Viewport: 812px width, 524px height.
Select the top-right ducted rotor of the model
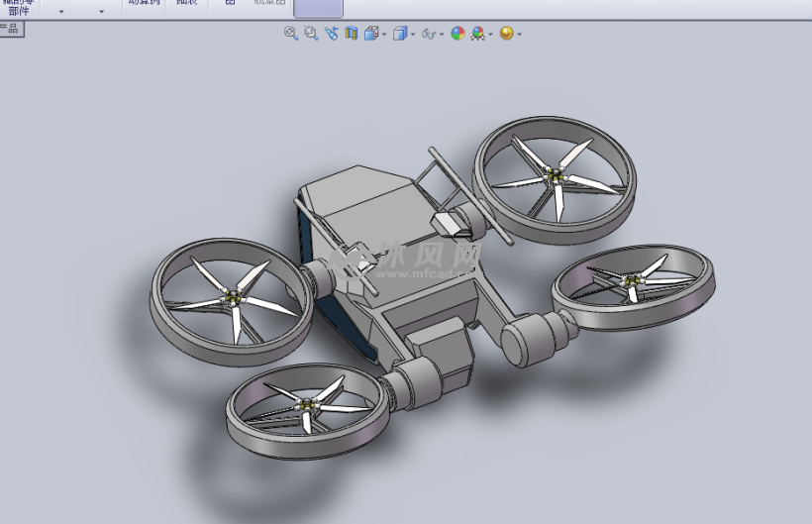[x=554, y=176]
